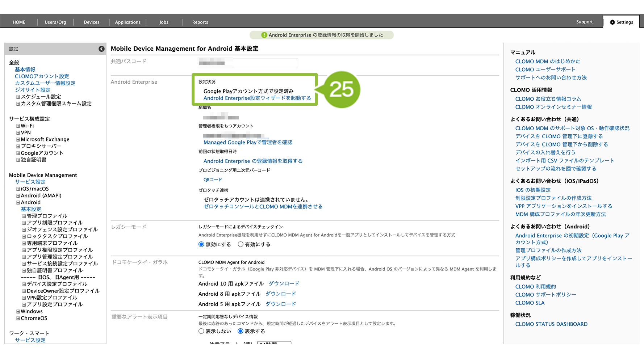
Task: Open CLOMO SLA link
Action: click(x=530, y=303)
